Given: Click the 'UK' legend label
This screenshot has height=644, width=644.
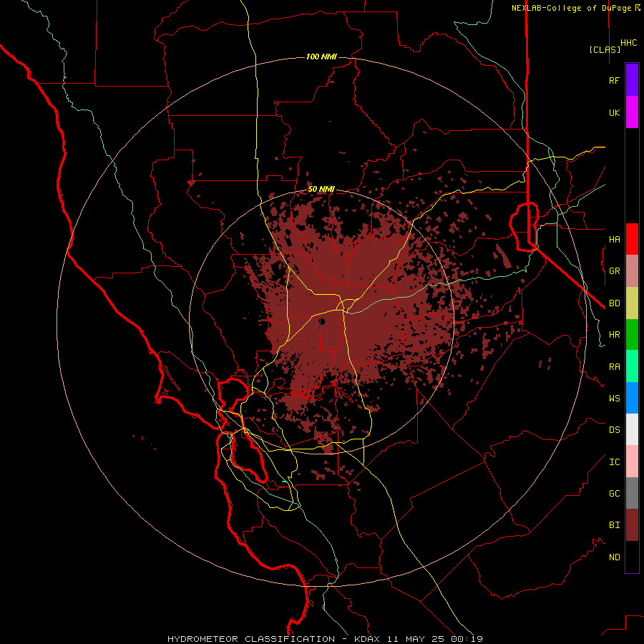Looking at the screenshot, I should pos(614,113).
